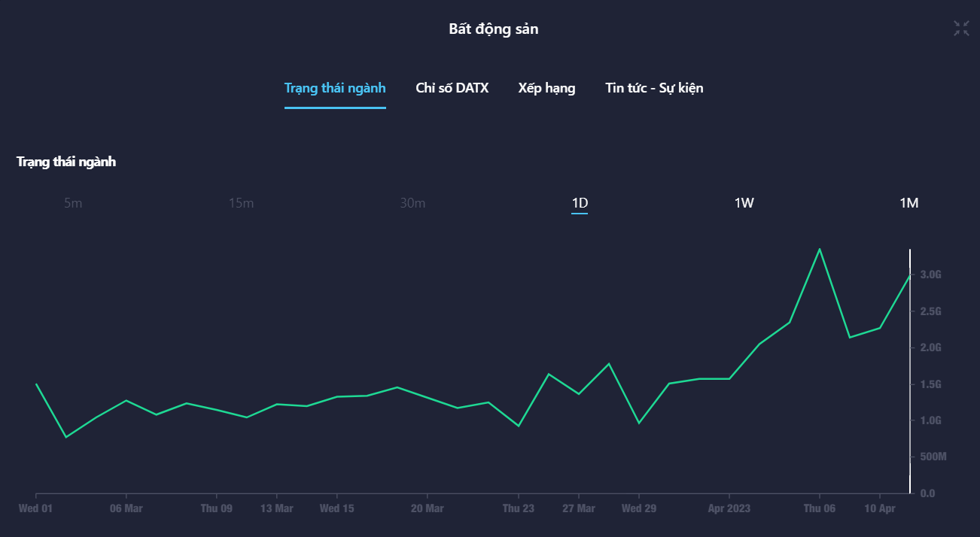
Task: Set chart interval to 30m
Action: pos(412,203)
